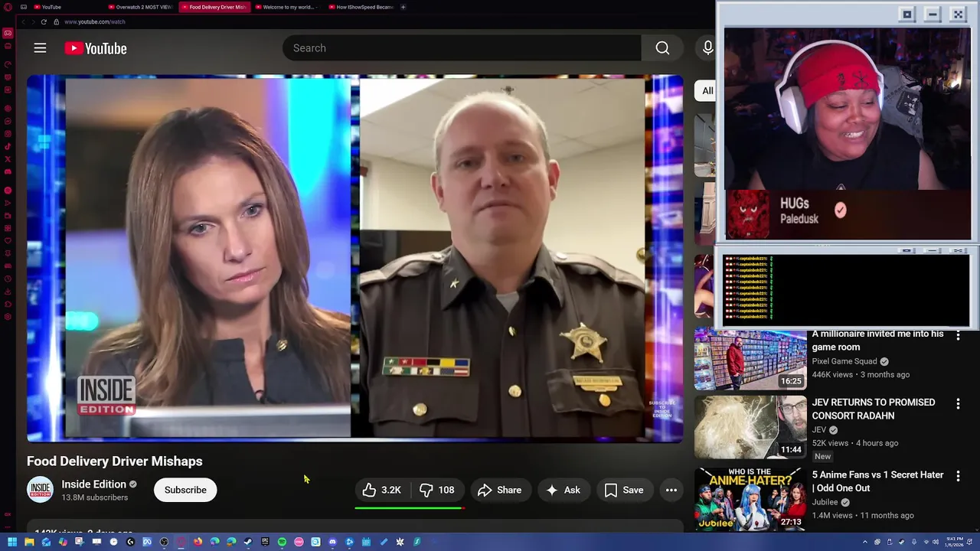The width and height of the screenshot is (980, 551).
Task: Click into the YouTube search field
Action: (x=462, y=48)
